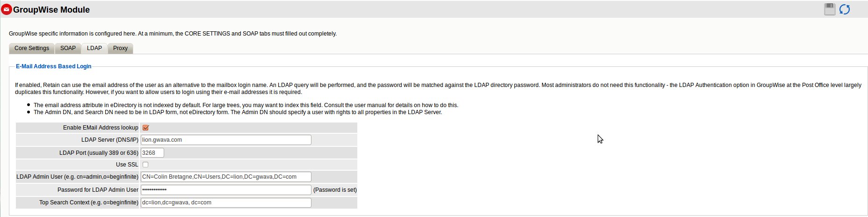Click into the LDAP Admin User field
The height and width of the screenshot is (217, 868).
tap(226, 177)
